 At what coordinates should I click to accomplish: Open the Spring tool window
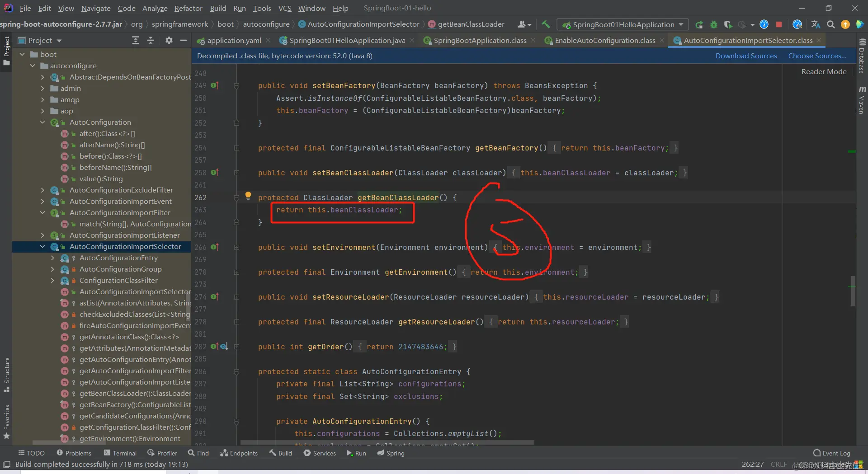pos(391,453)
